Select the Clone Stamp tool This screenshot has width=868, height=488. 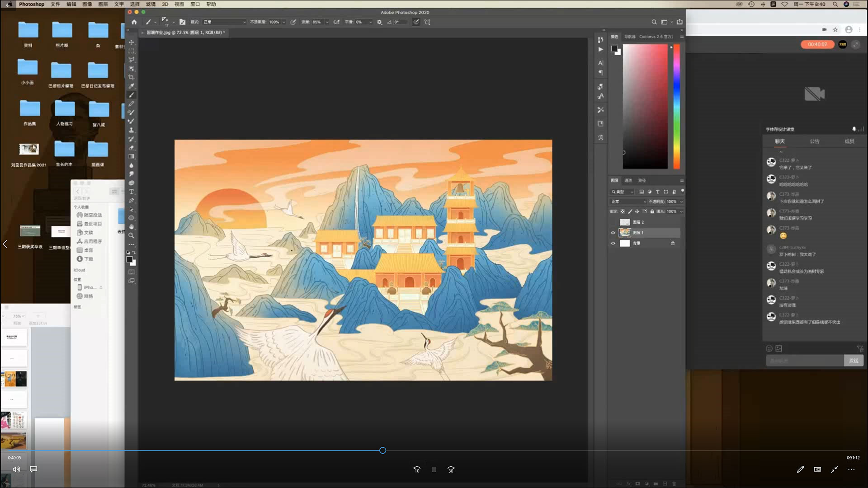pos(131,130)
